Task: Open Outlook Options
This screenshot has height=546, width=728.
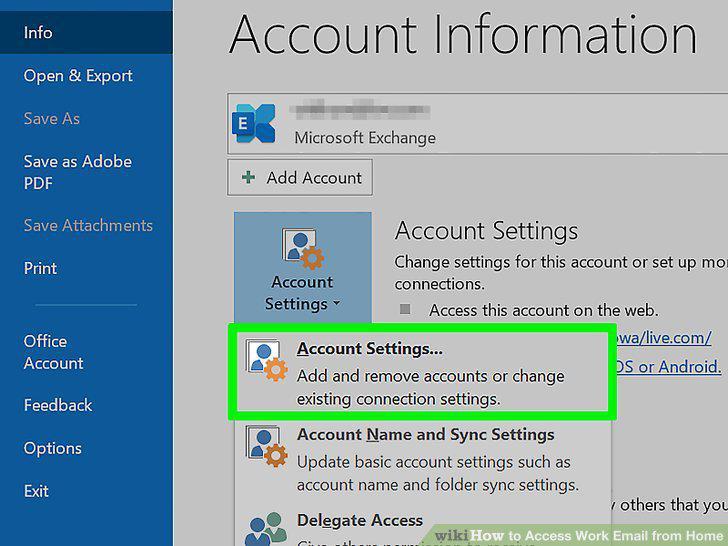Action: tap(52, 448)
